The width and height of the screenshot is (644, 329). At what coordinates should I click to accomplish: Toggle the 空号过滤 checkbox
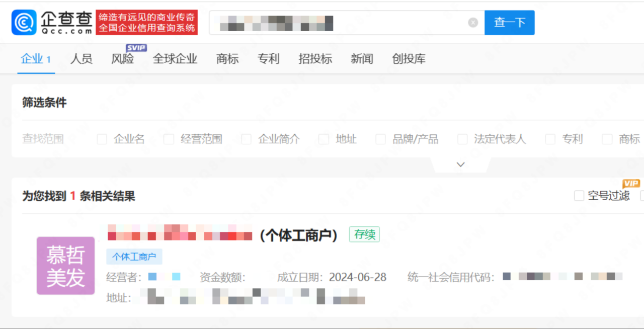[579, 196]
